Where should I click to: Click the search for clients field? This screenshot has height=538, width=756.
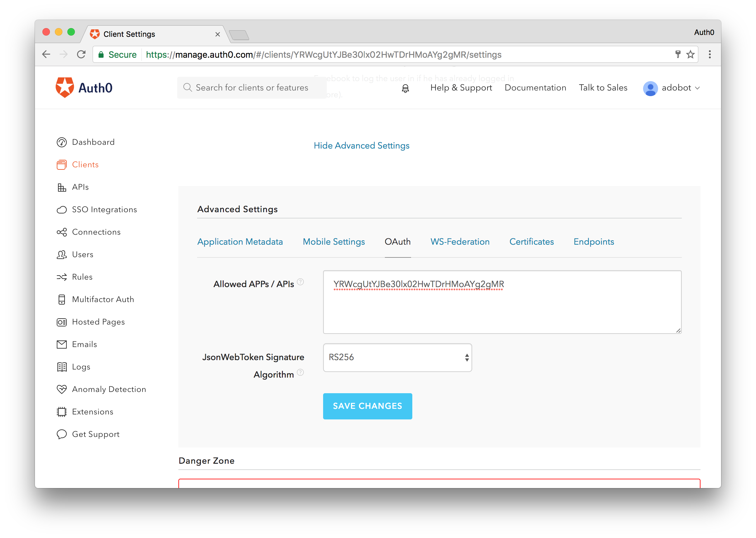point(252,88)
